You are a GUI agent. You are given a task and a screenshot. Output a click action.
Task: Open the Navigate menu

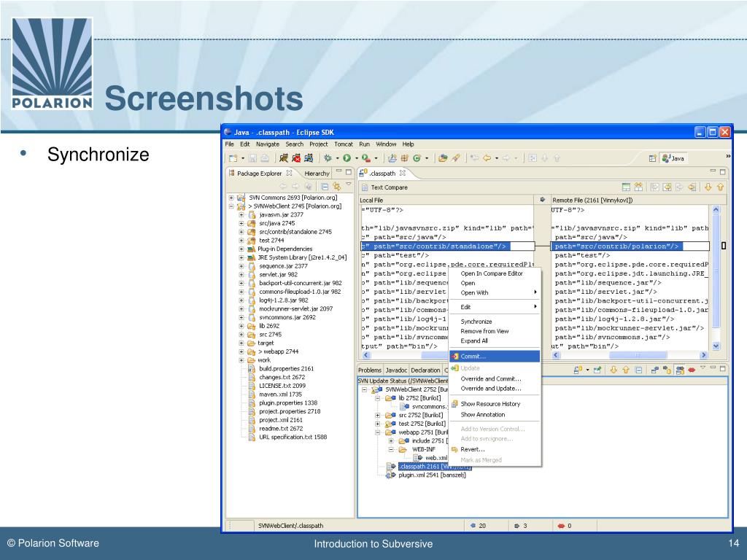268,144
